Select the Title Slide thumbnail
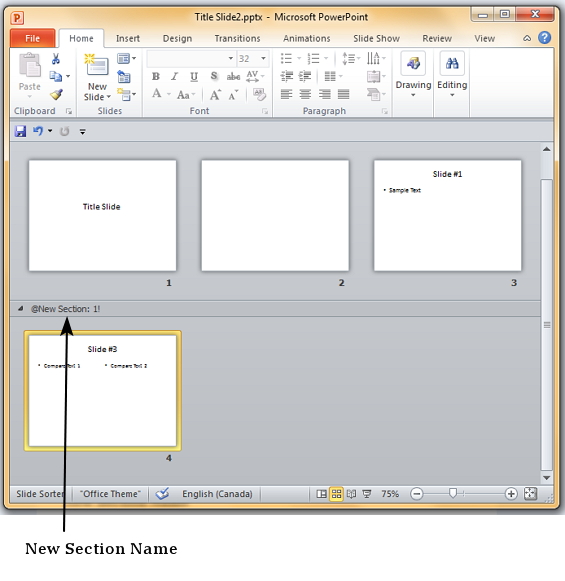Image resolution: width=565 pixels, height=581 pixels. 103,215
